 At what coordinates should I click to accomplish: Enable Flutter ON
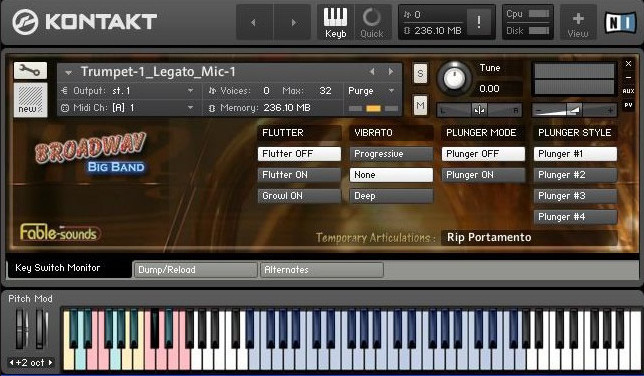299,175
